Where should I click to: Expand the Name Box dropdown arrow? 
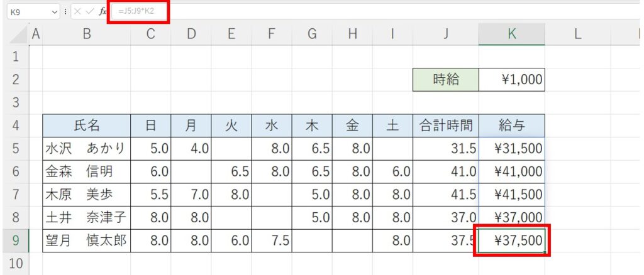56,13
